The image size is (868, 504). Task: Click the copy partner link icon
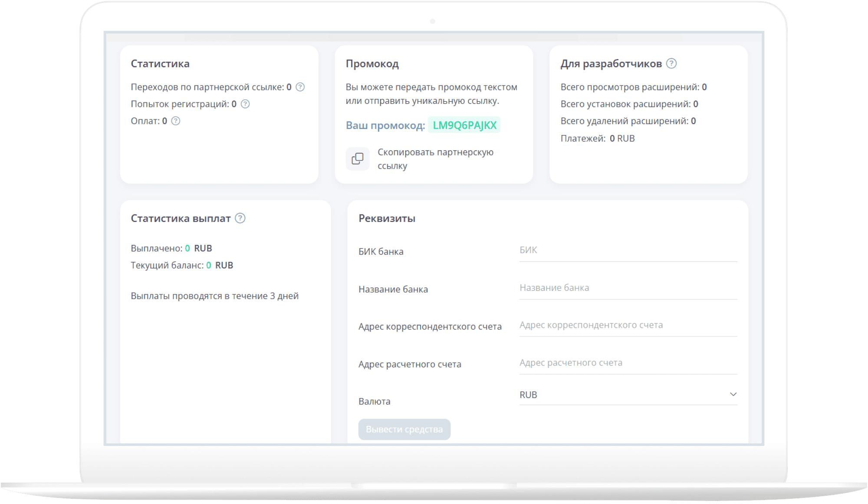(358, 158)
